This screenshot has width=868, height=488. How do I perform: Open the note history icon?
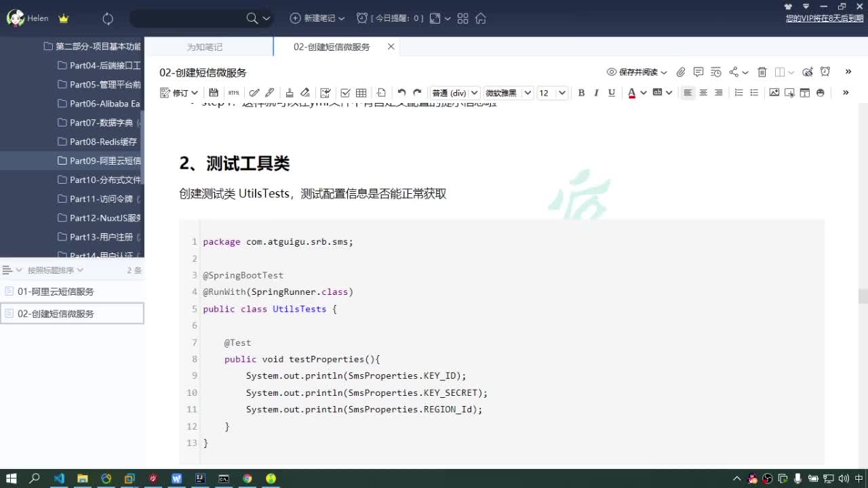point(716,72)
